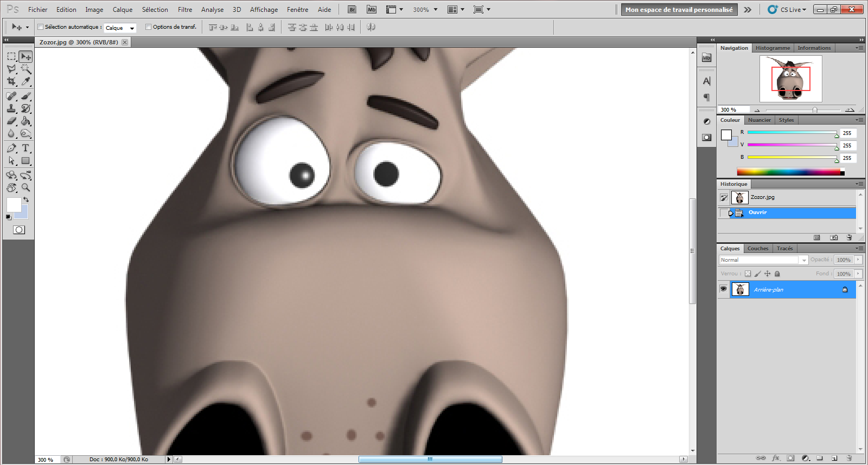
Task: Select the Pen tool
Action: (x=11, y=148)
